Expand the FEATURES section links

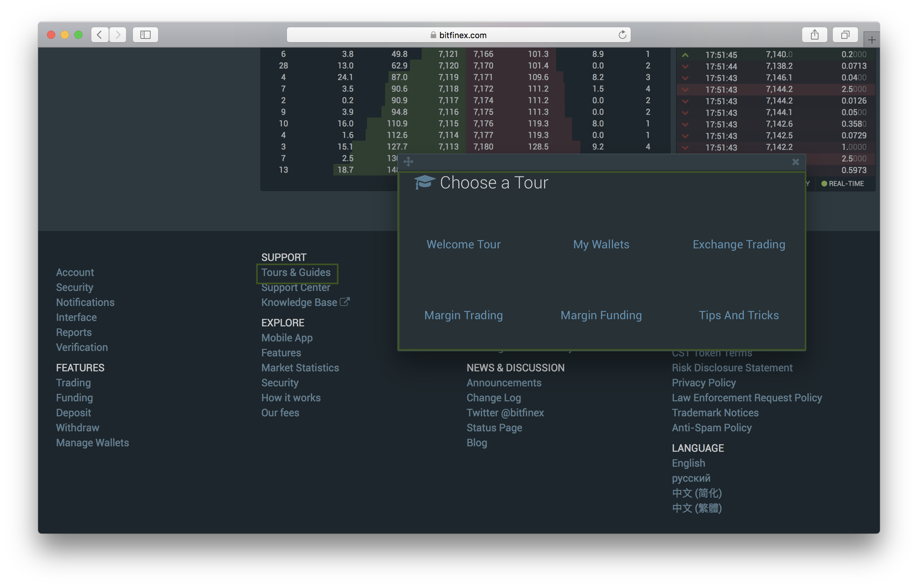80,367
